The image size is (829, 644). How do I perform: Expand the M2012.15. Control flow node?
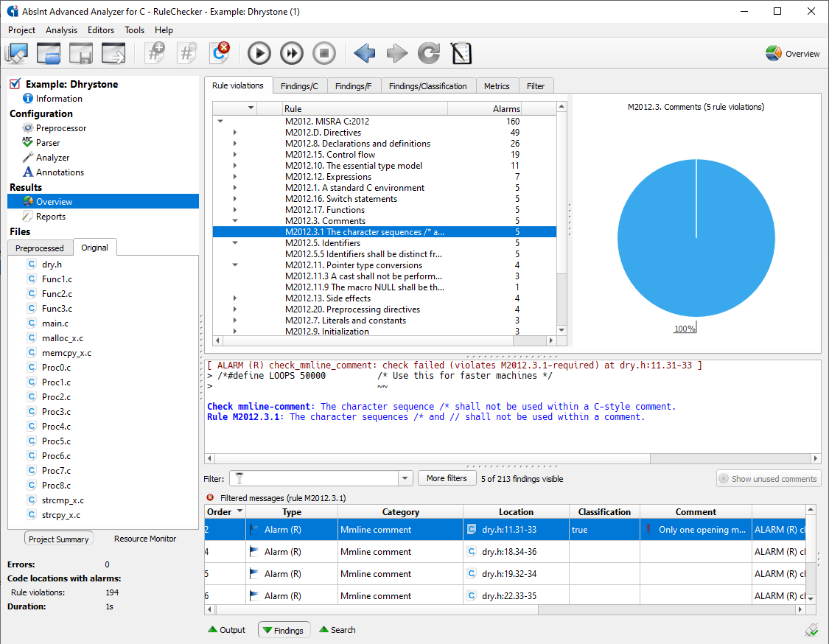pyautogui.click(x=235, y=155)
